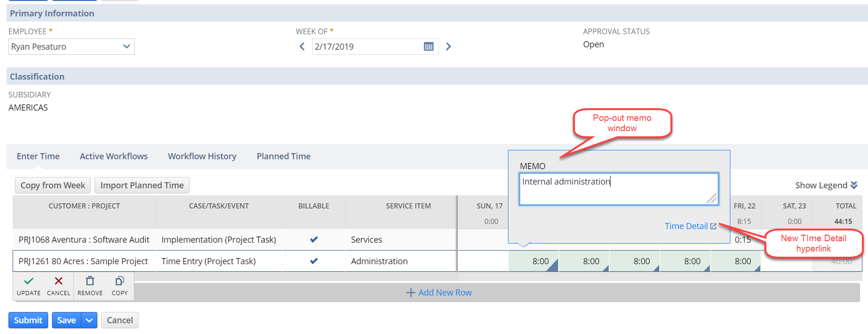
Task: Click the Import Planned Time button
Action: pos(142,186)
